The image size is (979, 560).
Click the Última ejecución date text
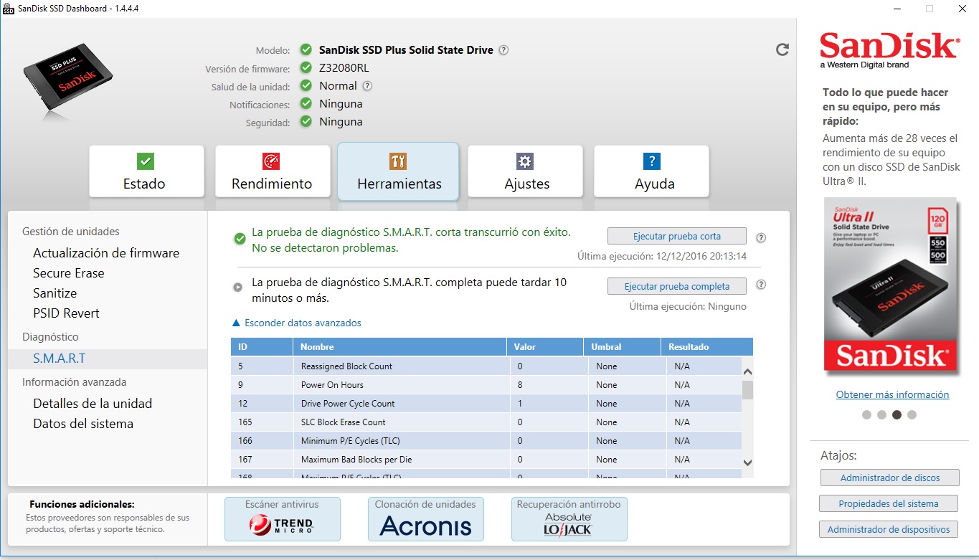pos(662,256)
